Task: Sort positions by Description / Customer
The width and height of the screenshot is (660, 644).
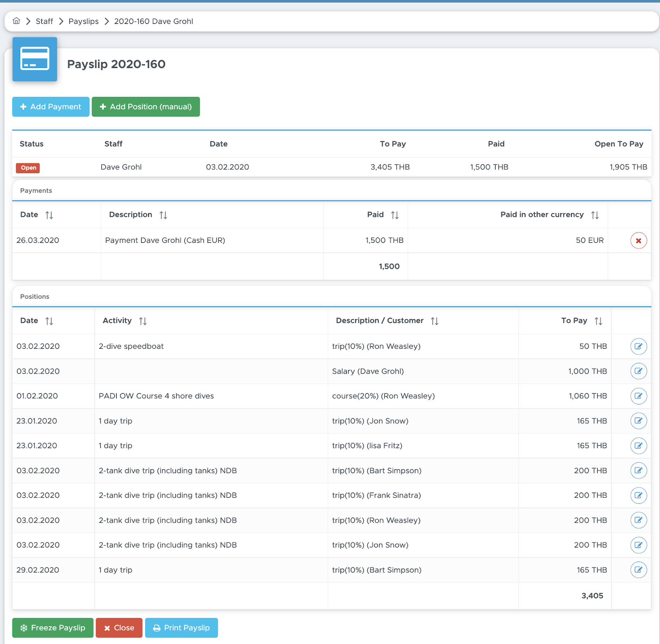Action: tap(434, 321)
